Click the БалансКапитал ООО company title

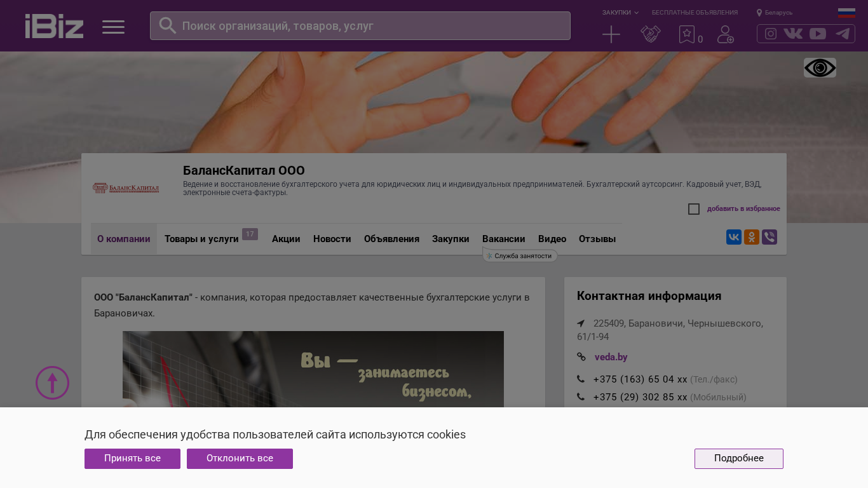(244, 170)
